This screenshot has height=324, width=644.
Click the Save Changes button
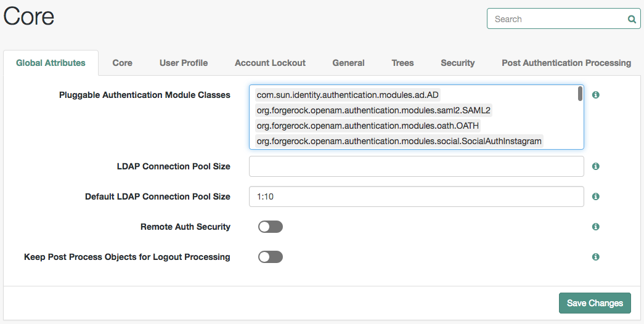[x=595, y=303]
